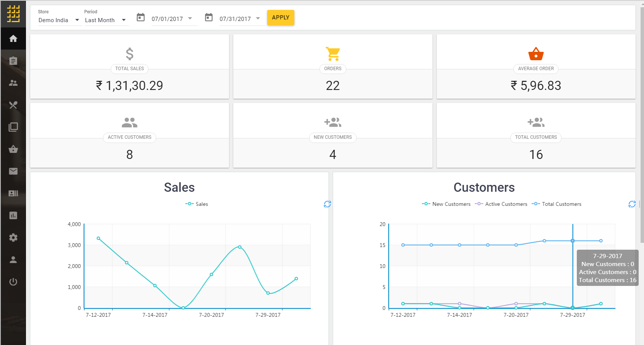Screen dimensions: 644x345
Task: Open the fork and knife menu icon
Action: 13,105
